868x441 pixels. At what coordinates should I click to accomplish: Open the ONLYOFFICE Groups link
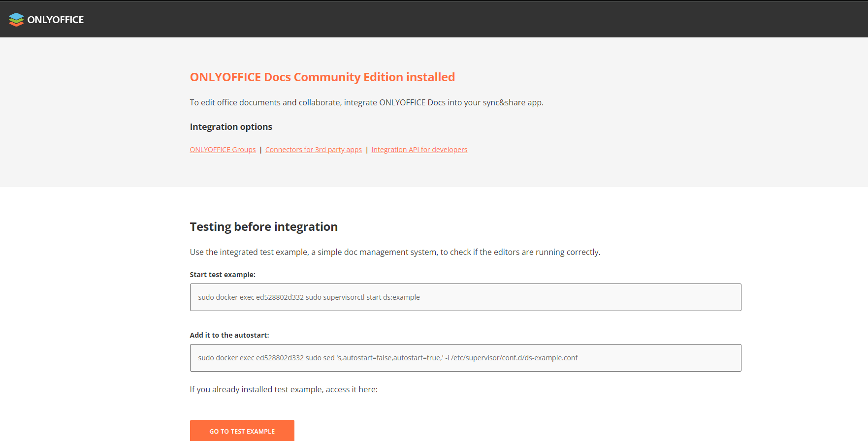pos(223,150)
